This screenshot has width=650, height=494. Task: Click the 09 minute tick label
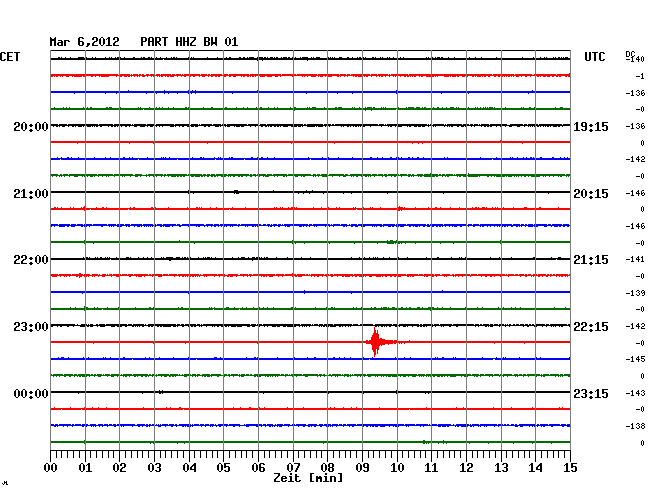[363, 467]
